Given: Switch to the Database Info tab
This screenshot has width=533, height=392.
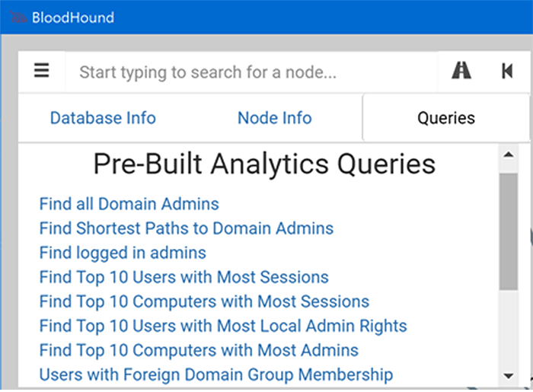Looking at the screenshot, I should point(103,118).
